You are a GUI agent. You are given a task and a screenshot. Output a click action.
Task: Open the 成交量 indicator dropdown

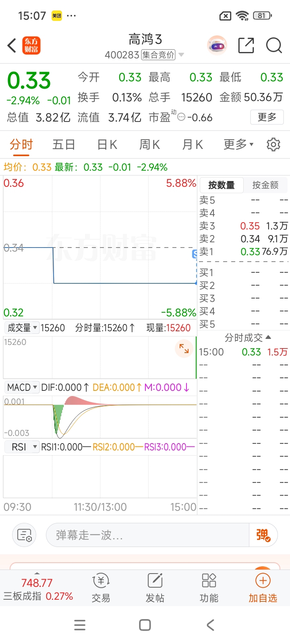point(22,328)
